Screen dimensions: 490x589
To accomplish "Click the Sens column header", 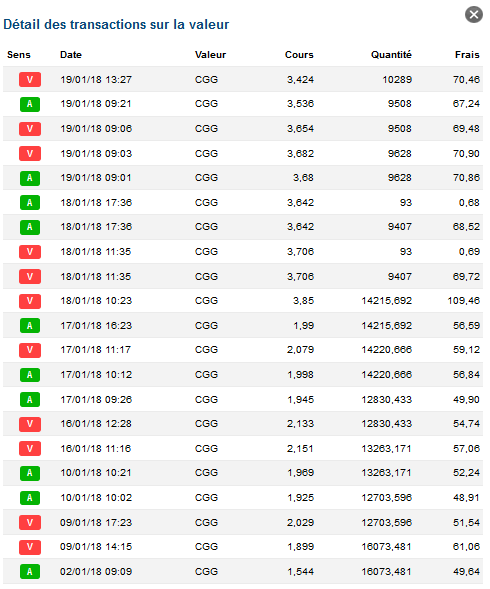I will [x=19, y=55].
